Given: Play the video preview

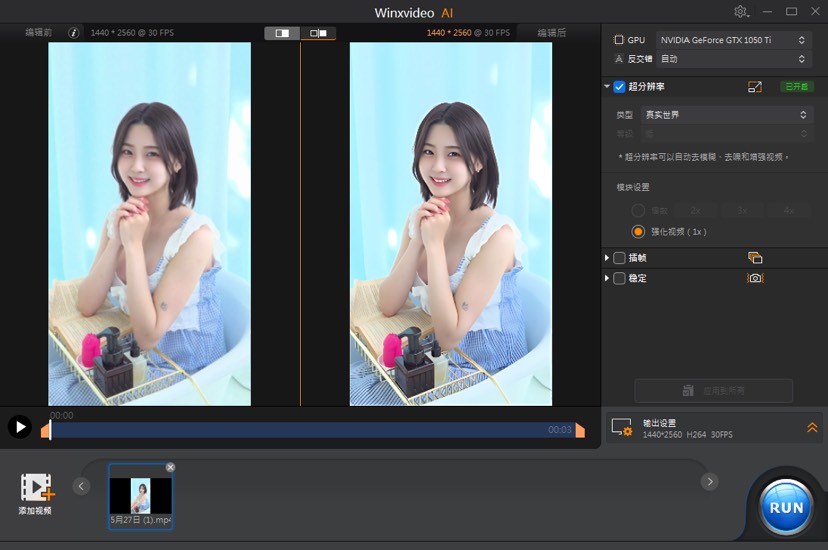Looking at the screenshot, I should coord(19,427).
